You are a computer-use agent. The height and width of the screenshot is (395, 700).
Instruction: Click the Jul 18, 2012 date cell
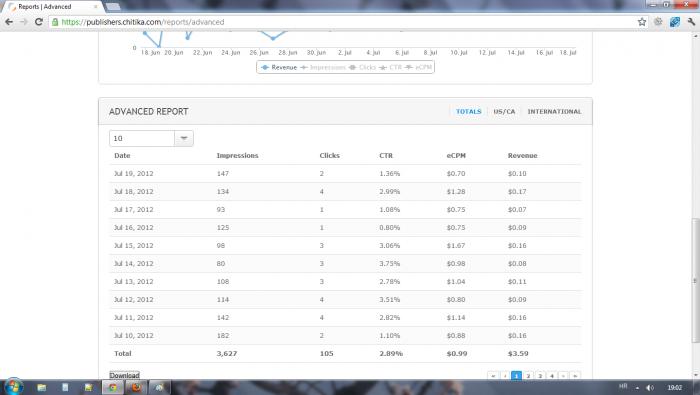(x=133, y=191)
